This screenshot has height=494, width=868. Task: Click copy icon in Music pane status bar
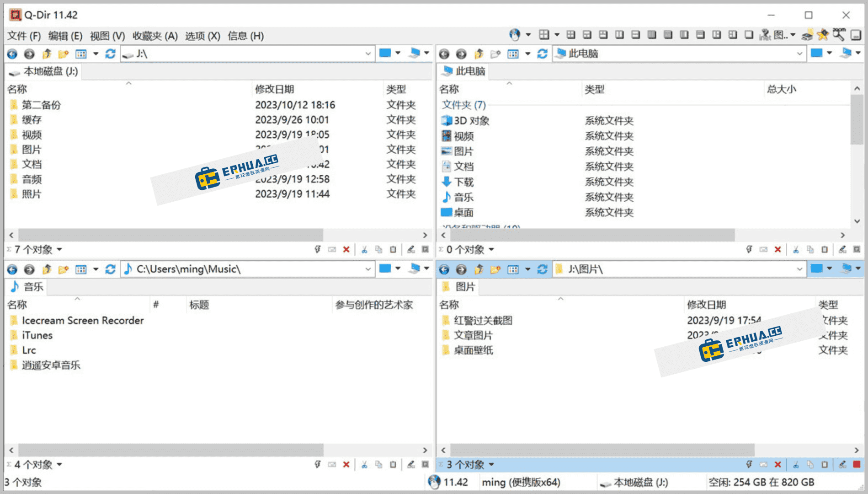pyautogui.click(x=378, y=465)
